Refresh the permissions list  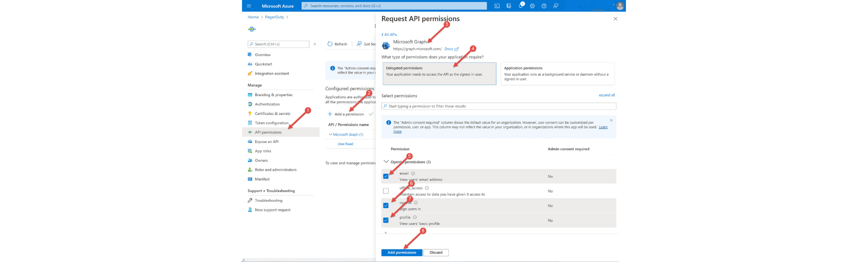click(337, 44)
